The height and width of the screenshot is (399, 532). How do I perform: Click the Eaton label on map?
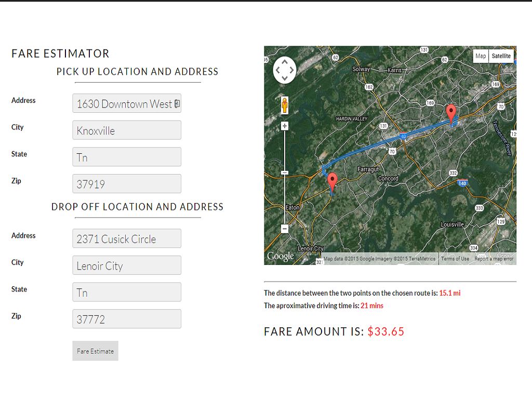tap(292, 207)
